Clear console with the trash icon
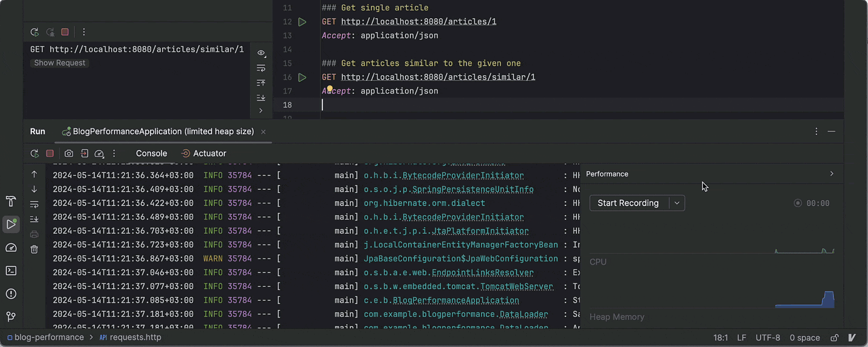 (34, 249)
